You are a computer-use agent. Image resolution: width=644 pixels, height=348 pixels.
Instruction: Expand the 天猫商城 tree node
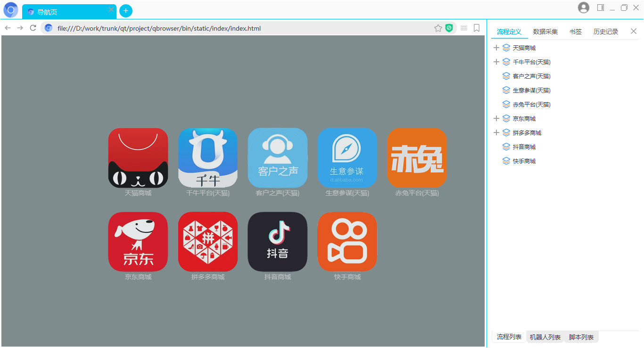click(496, 48)
